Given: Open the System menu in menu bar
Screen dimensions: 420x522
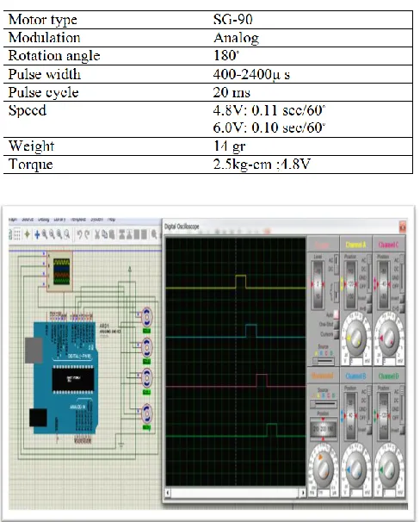Looking at the screenshot, I should [96, 220].
